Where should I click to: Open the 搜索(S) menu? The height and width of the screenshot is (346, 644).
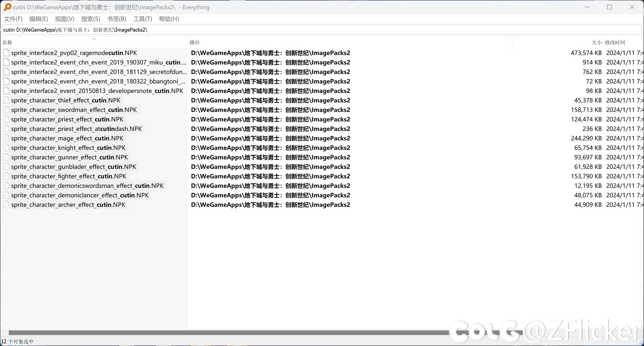click(91, 19)
